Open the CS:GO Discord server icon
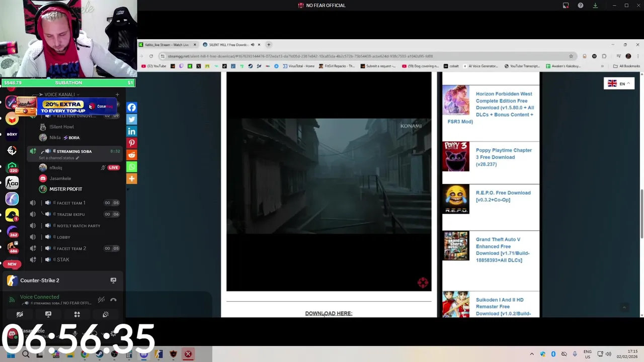The height and width of the screenshot is (362, 644). click(x=12, y=183)
